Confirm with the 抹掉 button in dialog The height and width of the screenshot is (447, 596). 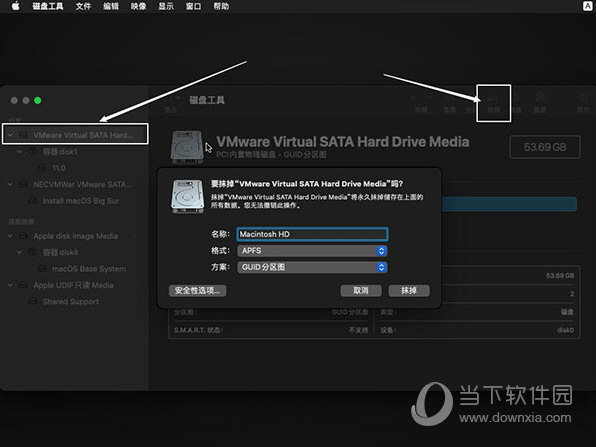[x=409, y=290]
